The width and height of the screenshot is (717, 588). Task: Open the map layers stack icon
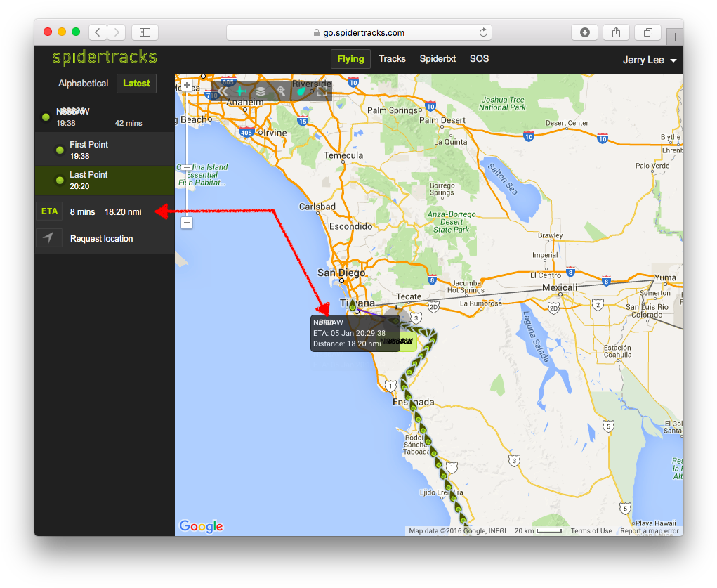[261, 91]
